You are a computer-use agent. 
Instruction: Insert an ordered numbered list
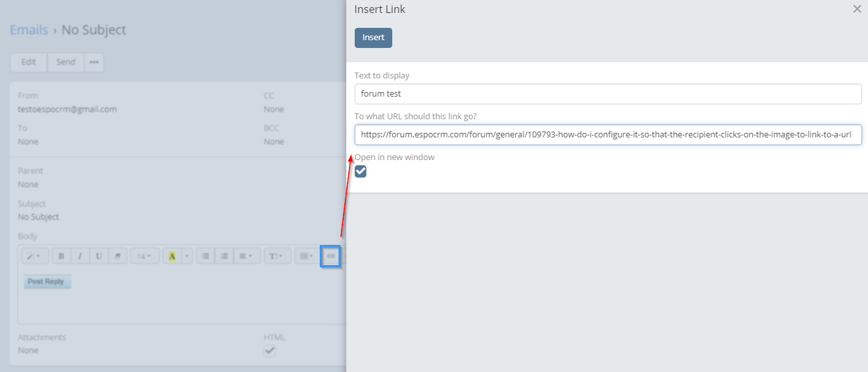pyautogui.click(x=224, y=256)
